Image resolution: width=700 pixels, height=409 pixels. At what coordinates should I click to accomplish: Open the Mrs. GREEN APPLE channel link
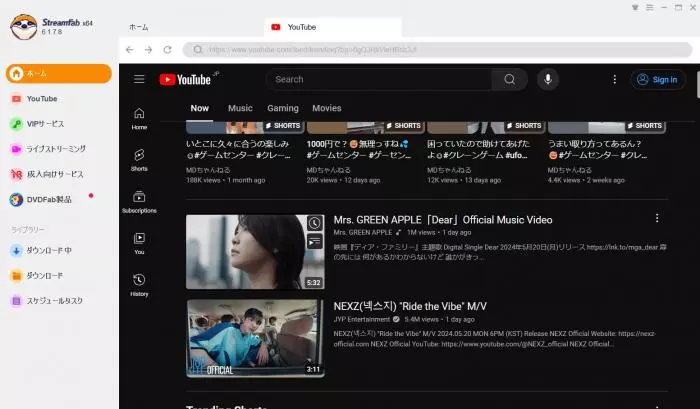(x=362, y=233)
